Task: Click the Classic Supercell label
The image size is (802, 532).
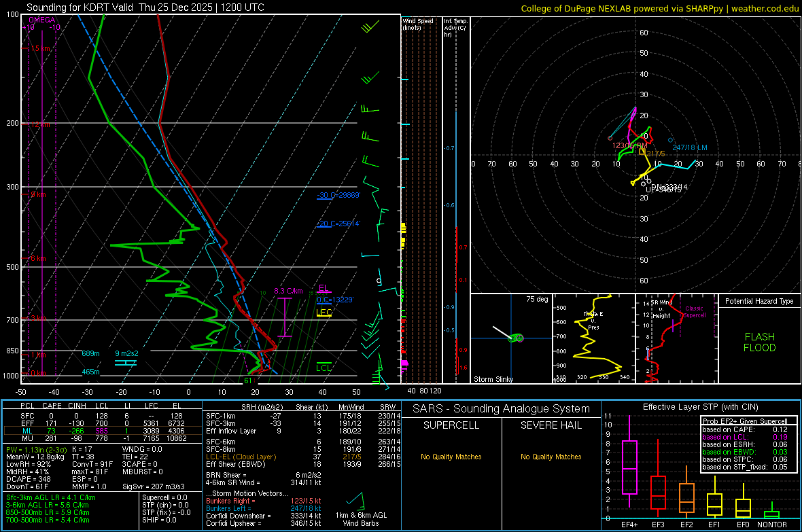Action: coord(694,312)
